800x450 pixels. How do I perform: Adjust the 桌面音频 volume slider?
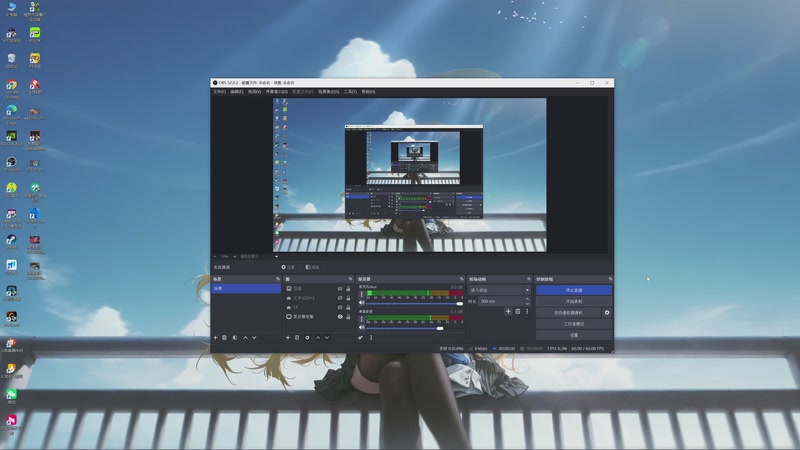[413, 328]
